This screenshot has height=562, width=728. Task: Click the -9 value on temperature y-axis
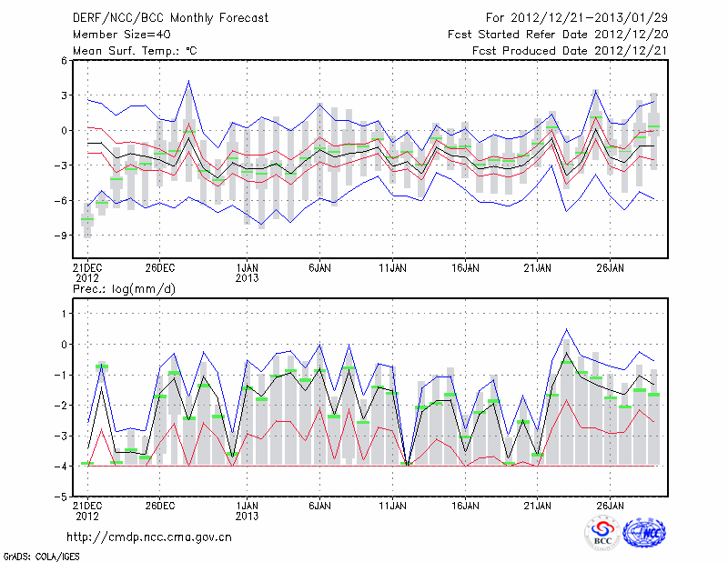64,235
